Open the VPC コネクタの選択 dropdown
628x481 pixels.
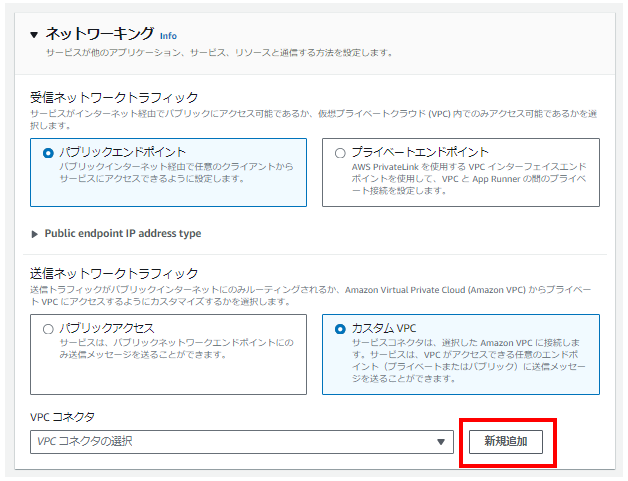pyautogui.click(x=242, y=442)
